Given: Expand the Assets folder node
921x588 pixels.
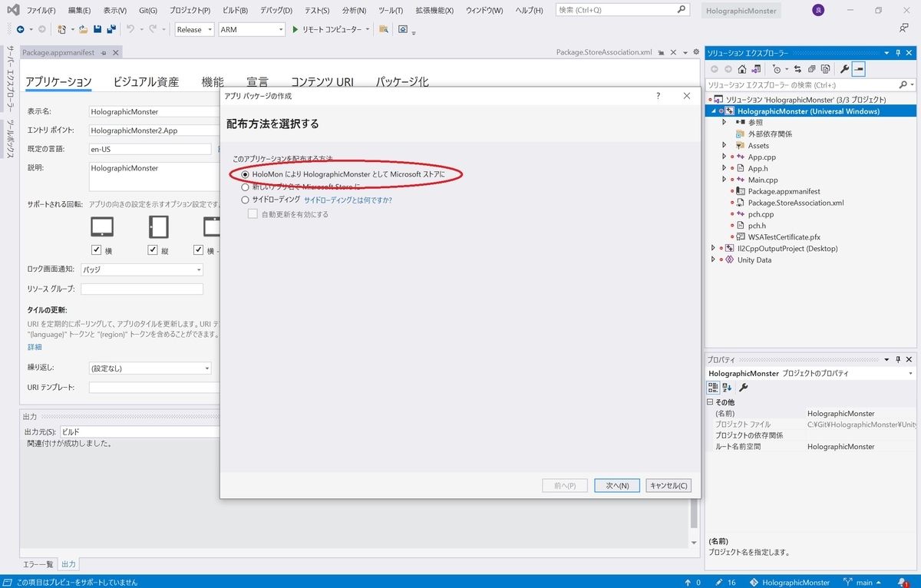Looking at the screenshot, I should pyautogui.click(x=724, y=145).
